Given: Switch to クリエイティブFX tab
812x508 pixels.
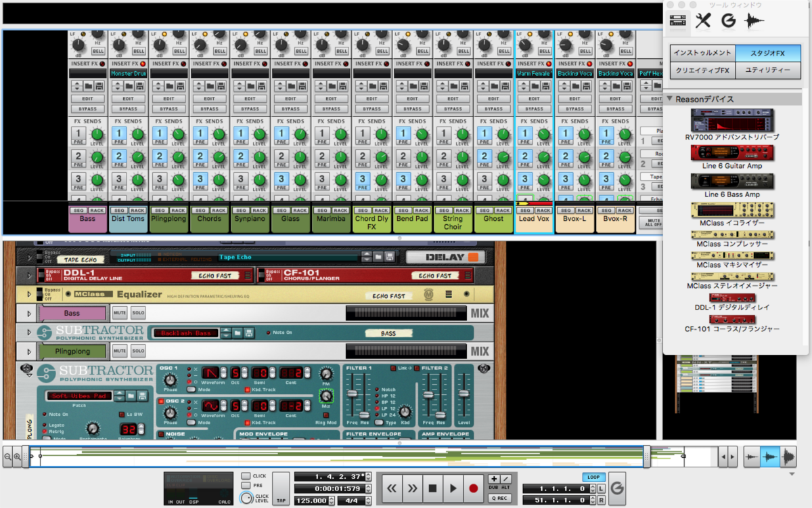Looking at the screenshot, I should 702,70.
